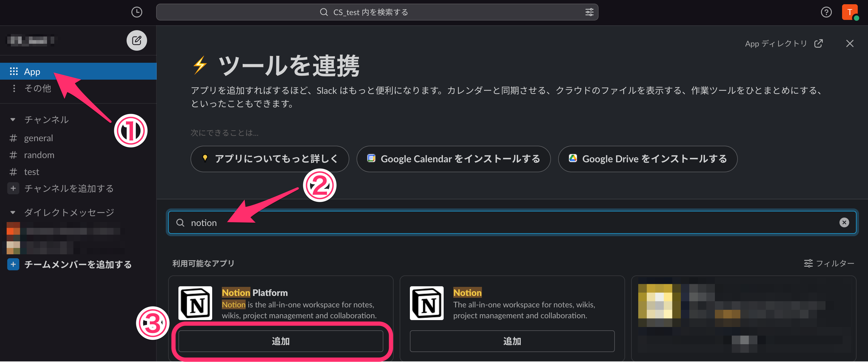Viewport: 868px width, 362px height.
Task: Open search filter sliders icon
Action: tap(589, 12)
